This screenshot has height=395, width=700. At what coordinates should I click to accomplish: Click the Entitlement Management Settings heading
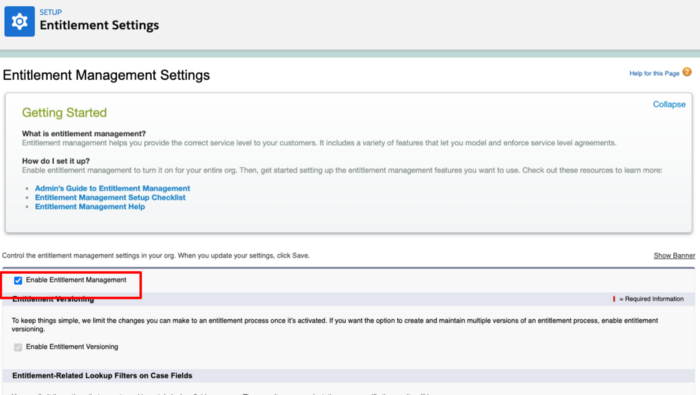click(106, 75)
